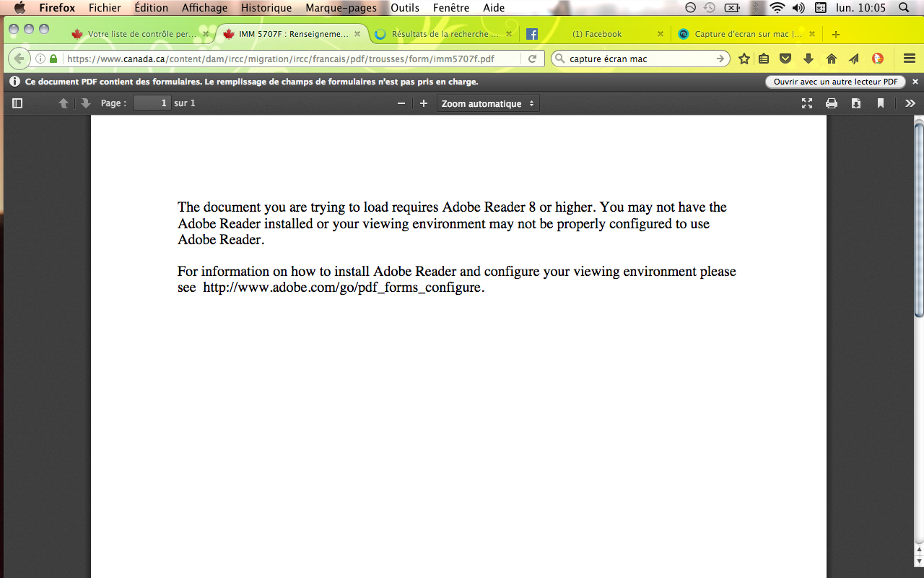Screen dimensions: 924x578
Task: Click the PDF page number field
Action: click(x=152, y=103)
